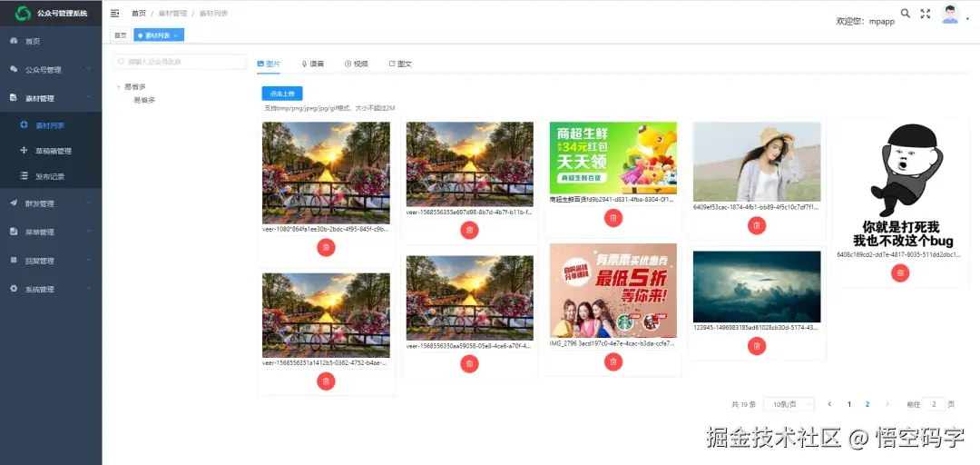Collapse the sidebar with the hamburger icon
Screen dimensions: 980x465
pos(115,13)
